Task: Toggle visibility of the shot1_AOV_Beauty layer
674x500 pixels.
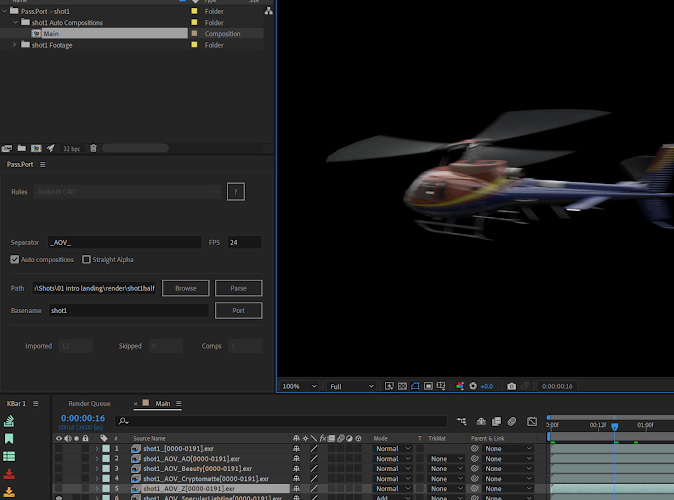Action: 59,469
